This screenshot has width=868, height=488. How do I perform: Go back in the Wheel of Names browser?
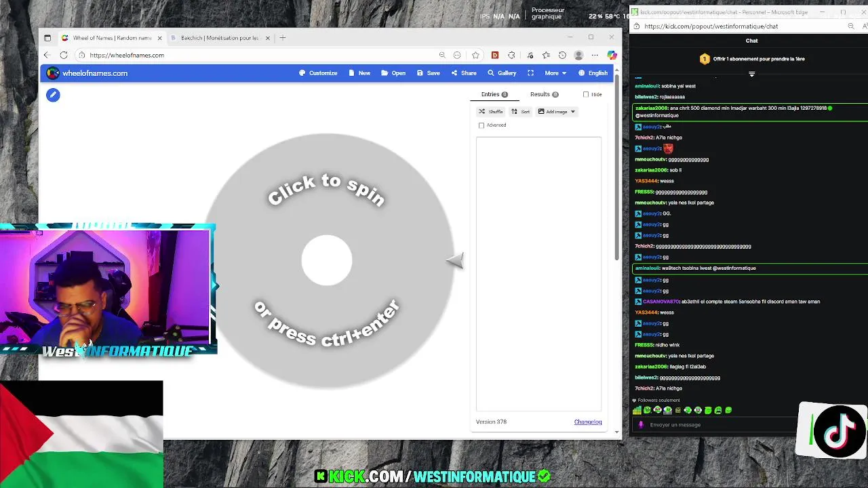(47, 55)
